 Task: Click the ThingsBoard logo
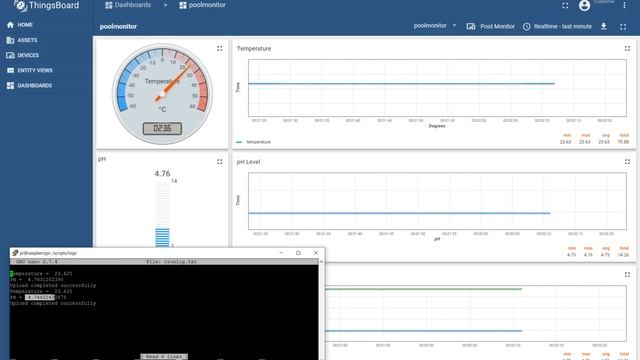(x=46, y=6)
